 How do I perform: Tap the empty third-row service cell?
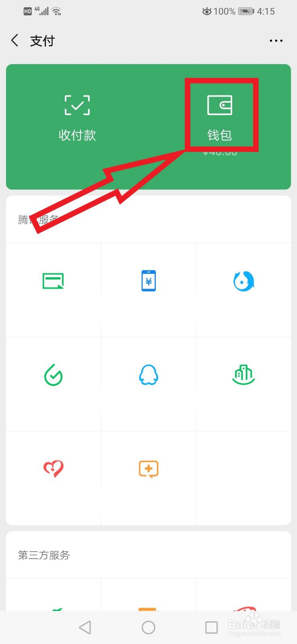click(243, 478)
